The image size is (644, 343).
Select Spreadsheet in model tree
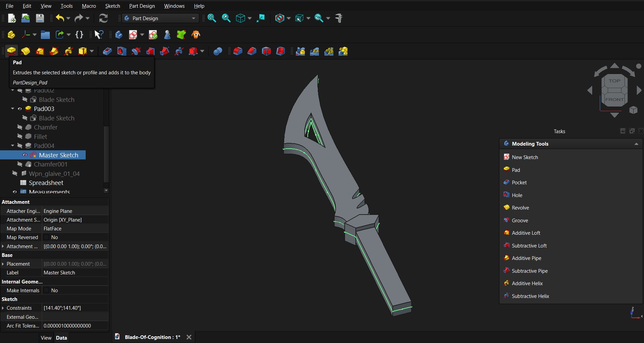click(46, 183)
